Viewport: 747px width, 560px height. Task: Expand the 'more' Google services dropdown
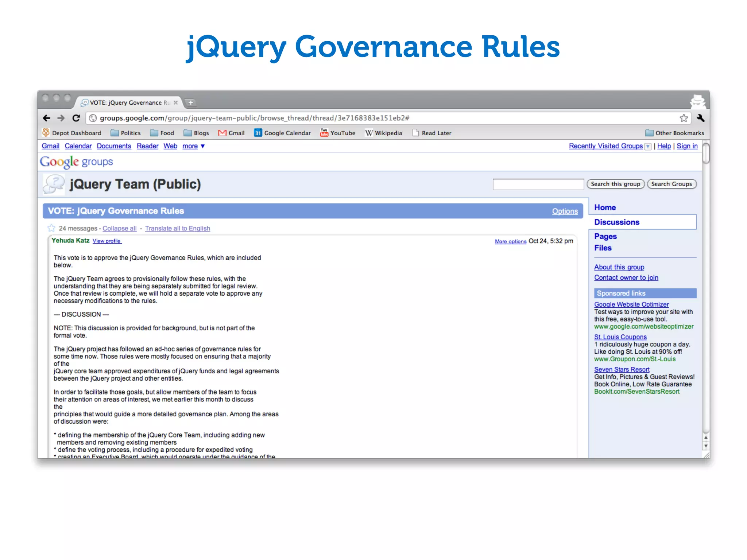coord(194,146)
